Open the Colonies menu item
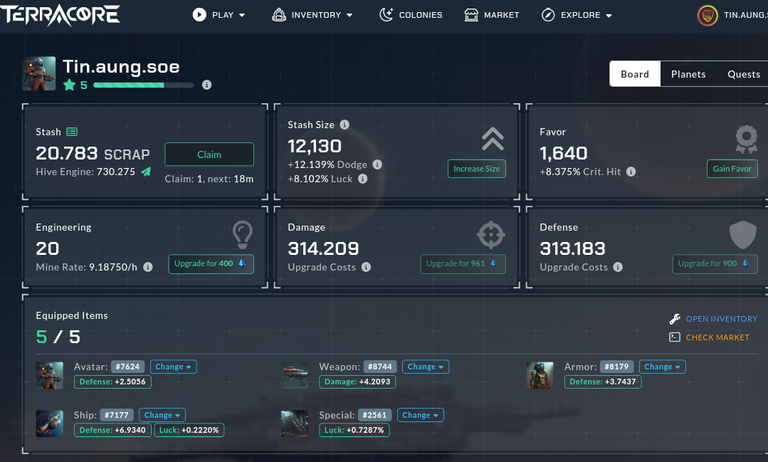 click(410, 15)
